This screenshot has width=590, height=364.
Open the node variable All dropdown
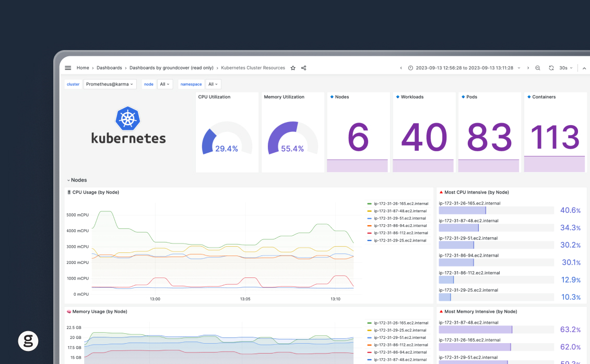pyautogui.click(x=164, y=84)
